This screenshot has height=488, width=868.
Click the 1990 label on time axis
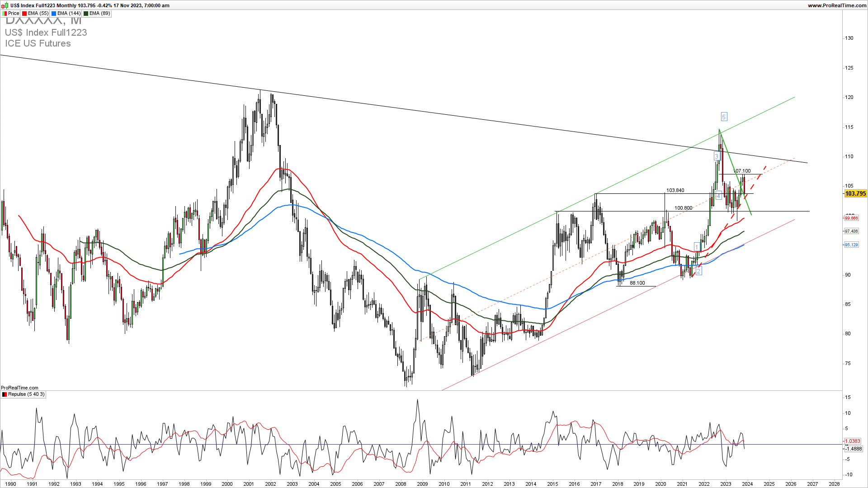(10, 484)
